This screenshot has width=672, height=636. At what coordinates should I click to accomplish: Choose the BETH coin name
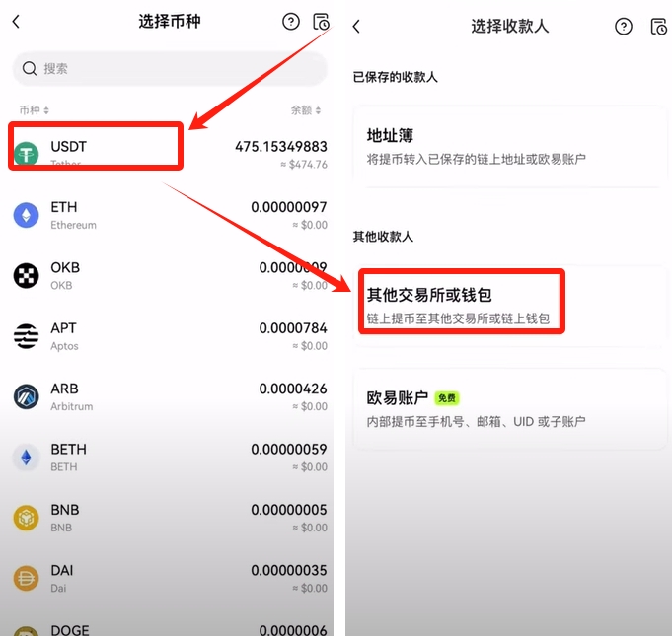[68, 450]
